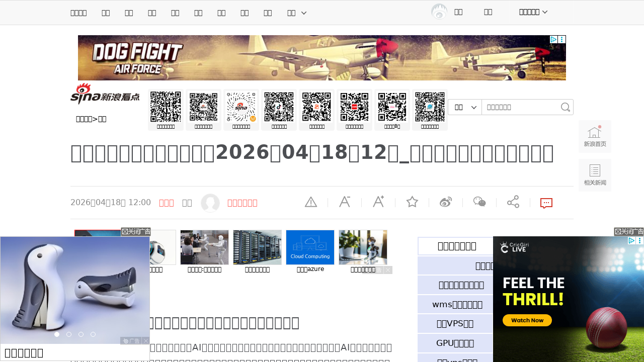Share article to Weibo
Viewport: 644px width, 362px height.
446,202
